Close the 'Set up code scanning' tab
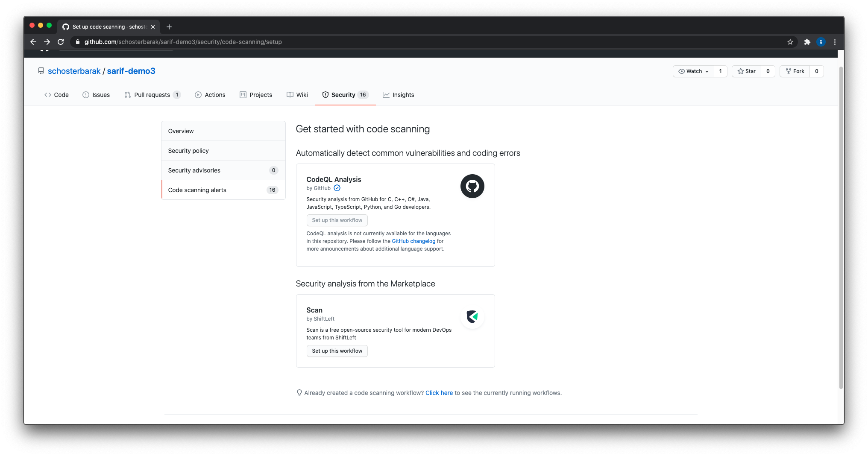 (153, 27)
